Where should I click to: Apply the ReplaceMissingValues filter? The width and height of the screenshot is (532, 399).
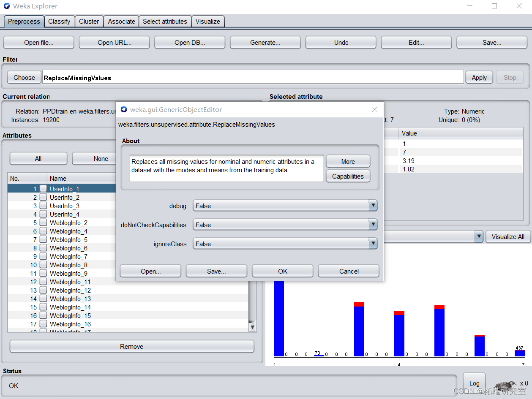coord(479,77)
